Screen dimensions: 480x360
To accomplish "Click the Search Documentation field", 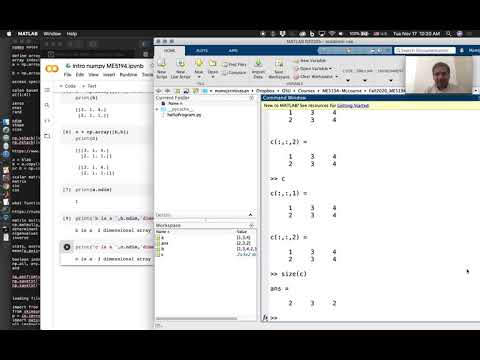I will 425,50.
